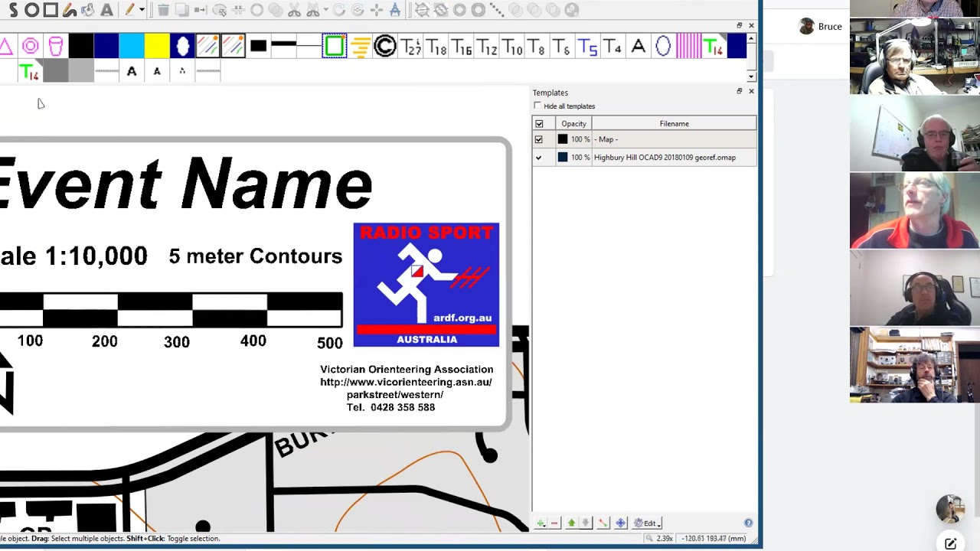This screenshot has height=551, width=980.
Task: Select the draw circle tool
Action: pos(32,10)
